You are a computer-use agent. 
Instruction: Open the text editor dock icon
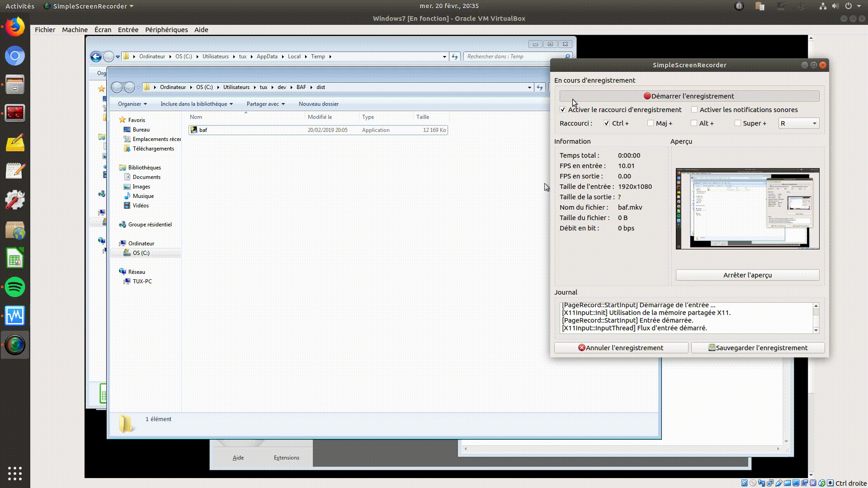pos(15,172)
